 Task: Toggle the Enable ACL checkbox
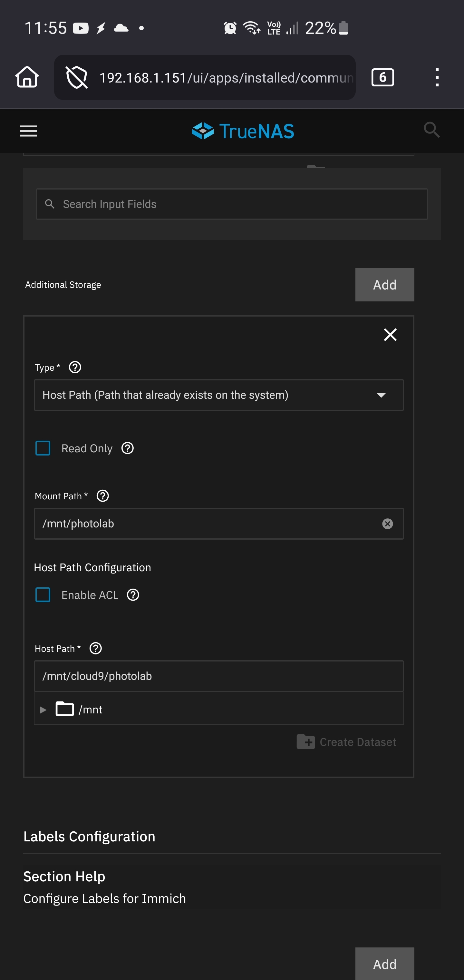click(x=43, y=595)
